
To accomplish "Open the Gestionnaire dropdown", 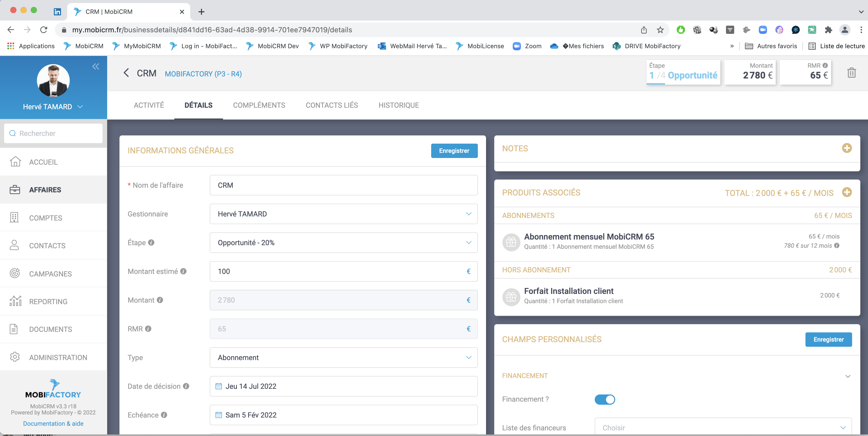I will (343, 214).
